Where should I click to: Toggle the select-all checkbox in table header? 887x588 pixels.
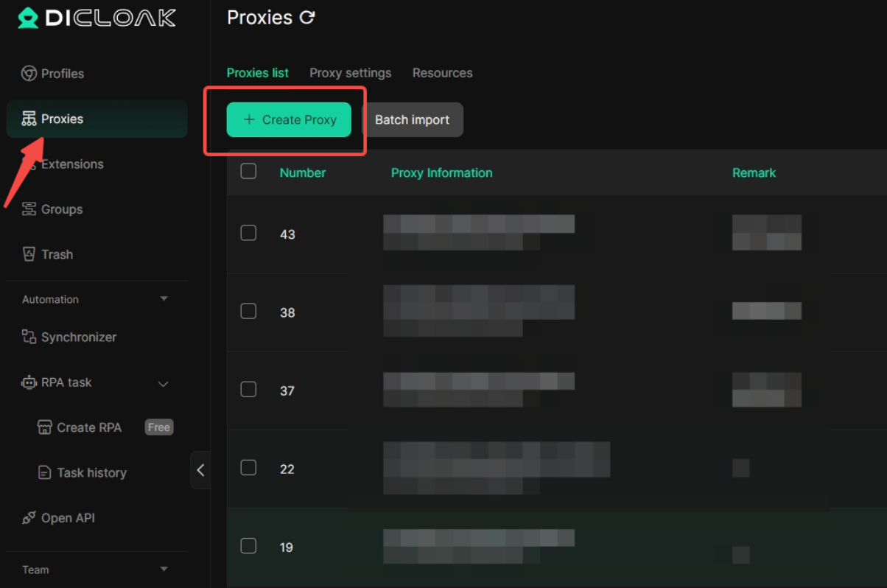[248, 171]
